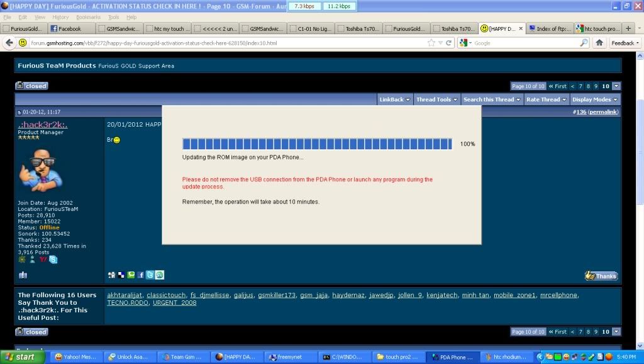Click the ROM update progress bar

coord(317,144)
